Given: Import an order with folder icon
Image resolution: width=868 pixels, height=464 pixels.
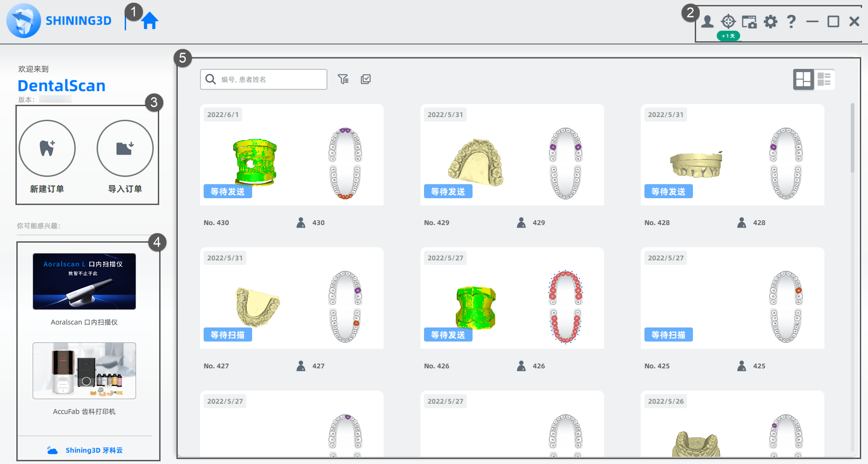Looking at the screenshot, I should coord(125,148).
